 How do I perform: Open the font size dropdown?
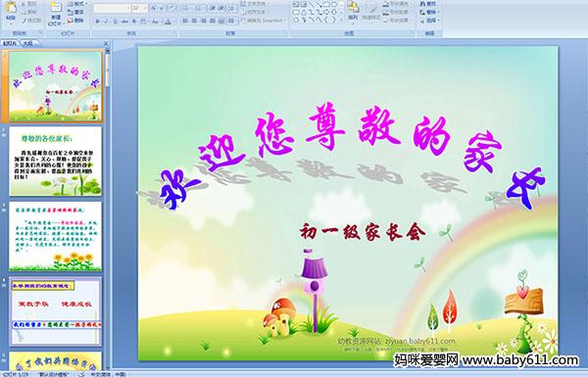[x=139, y=8]
